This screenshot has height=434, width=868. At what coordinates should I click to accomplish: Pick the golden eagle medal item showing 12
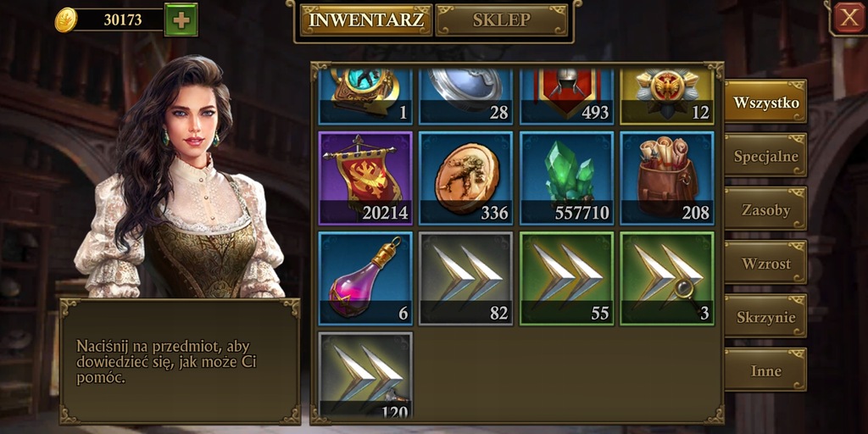pos(667,97)
